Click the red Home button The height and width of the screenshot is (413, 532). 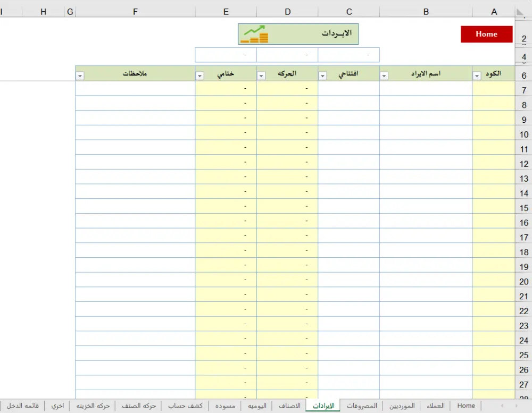tap(486, 34)
